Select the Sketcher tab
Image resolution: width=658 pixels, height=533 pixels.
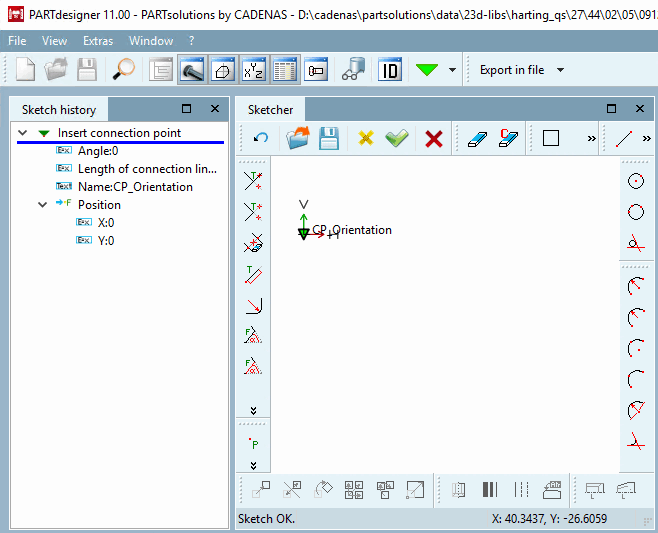pos(270,110)
